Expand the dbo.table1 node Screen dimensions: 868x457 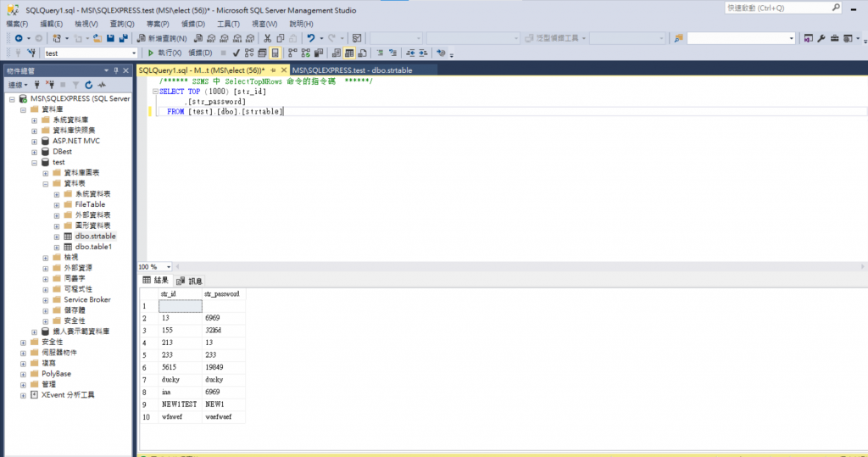tap(57, 248)
